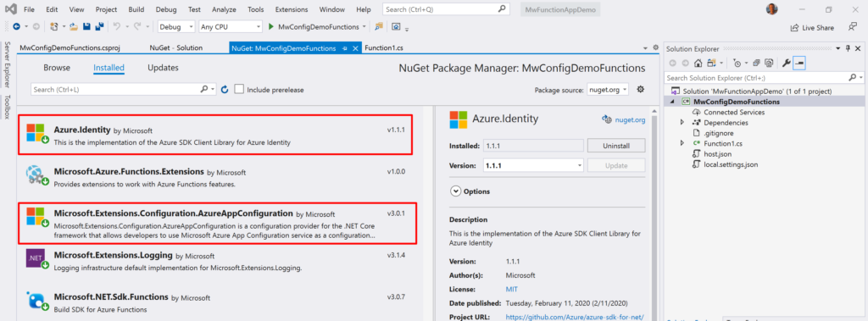Click the Find in Files toolbar icon
This screenshot has height=321, width=868.
(x=379, y=26)
